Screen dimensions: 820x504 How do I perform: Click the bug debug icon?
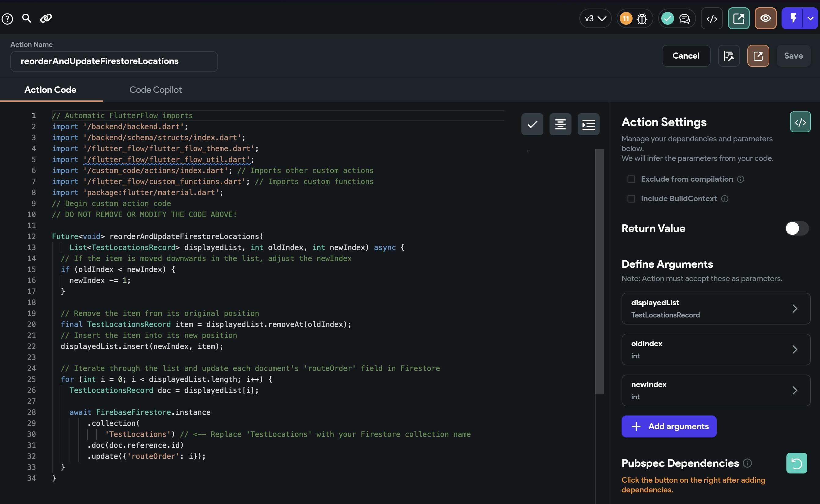[642, 19]
